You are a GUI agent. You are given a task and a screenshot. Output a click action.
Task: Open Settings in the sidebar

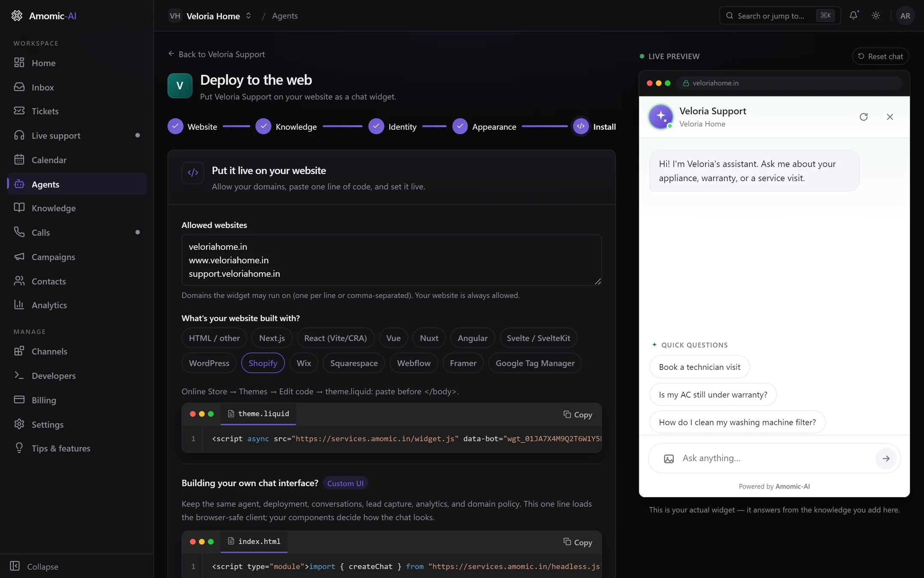(77, 425)
